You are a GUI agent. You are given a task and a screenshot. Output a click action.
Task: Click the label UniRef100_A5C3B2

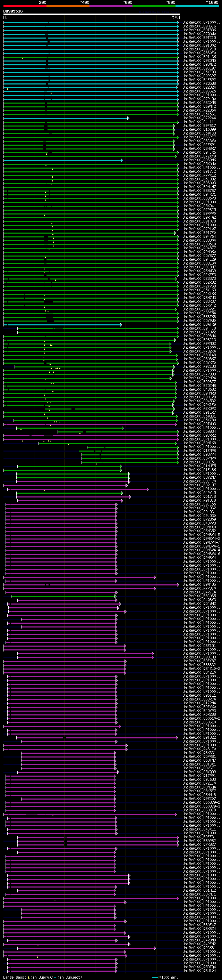pos(199,179)
